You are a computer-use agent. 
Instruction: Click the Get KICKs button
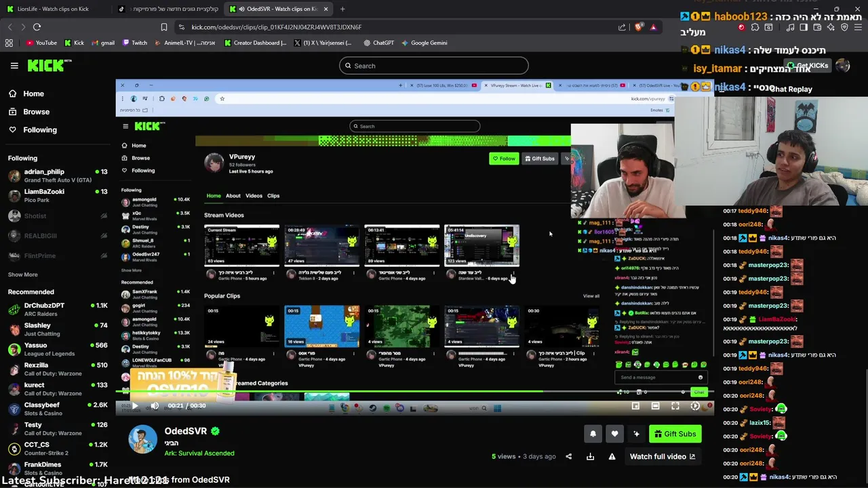pyautogui.click(x=808, y=66)
